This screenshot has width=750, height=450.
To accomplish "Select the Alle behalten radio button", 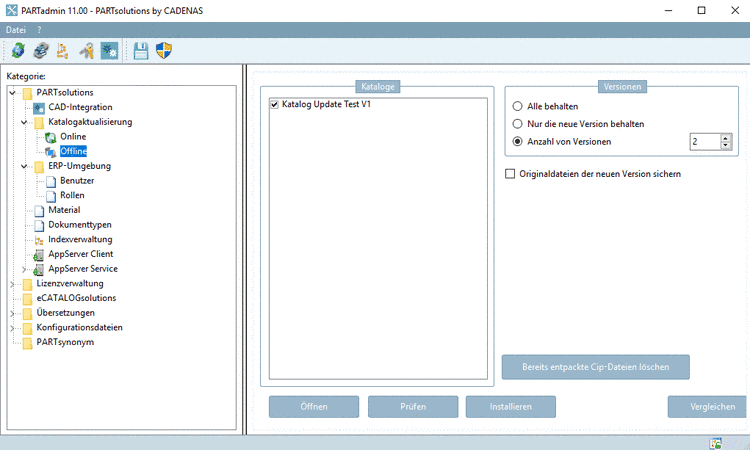I will point(518,106).
